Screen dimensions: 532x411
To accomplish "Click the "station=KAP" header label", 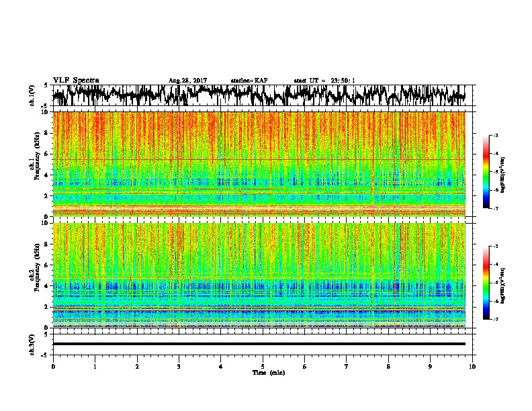I will 249,81.
